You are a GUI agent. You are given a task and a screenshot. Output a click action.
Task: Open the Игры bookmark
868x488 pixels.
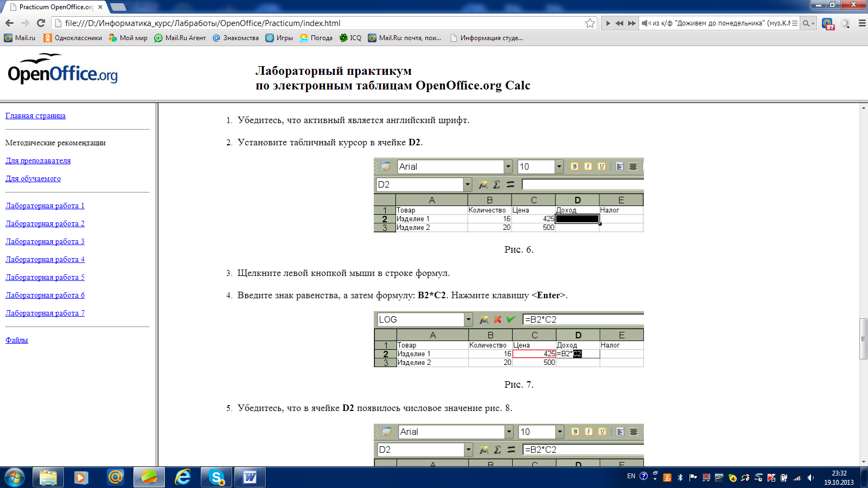279,38
